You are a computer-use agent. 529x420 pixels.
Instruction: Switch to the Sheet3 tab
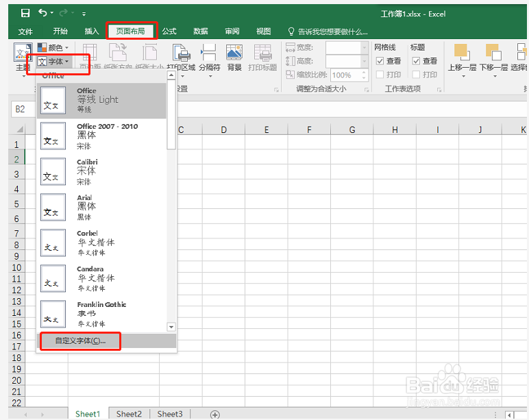170,414
